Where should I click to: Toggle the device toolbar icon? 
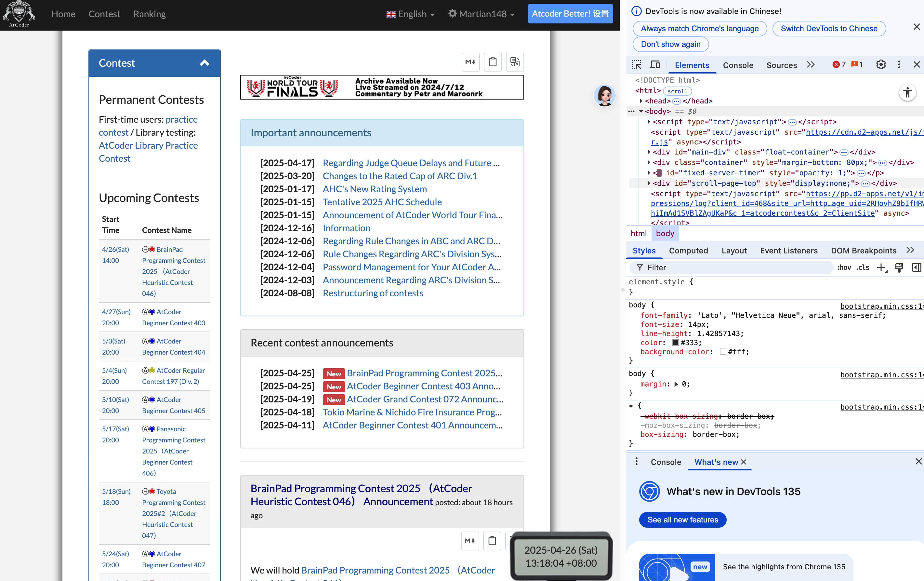[654, 65]
